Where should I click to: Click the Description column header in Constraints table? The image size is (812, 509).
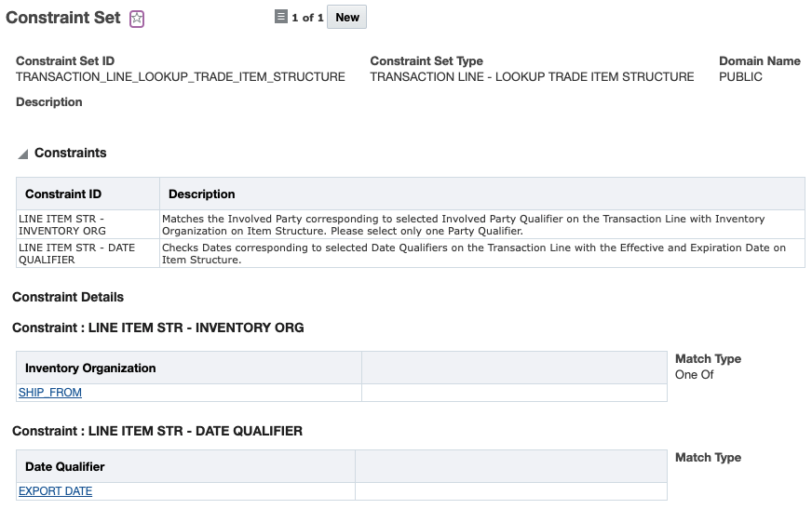tap(202, 194)
